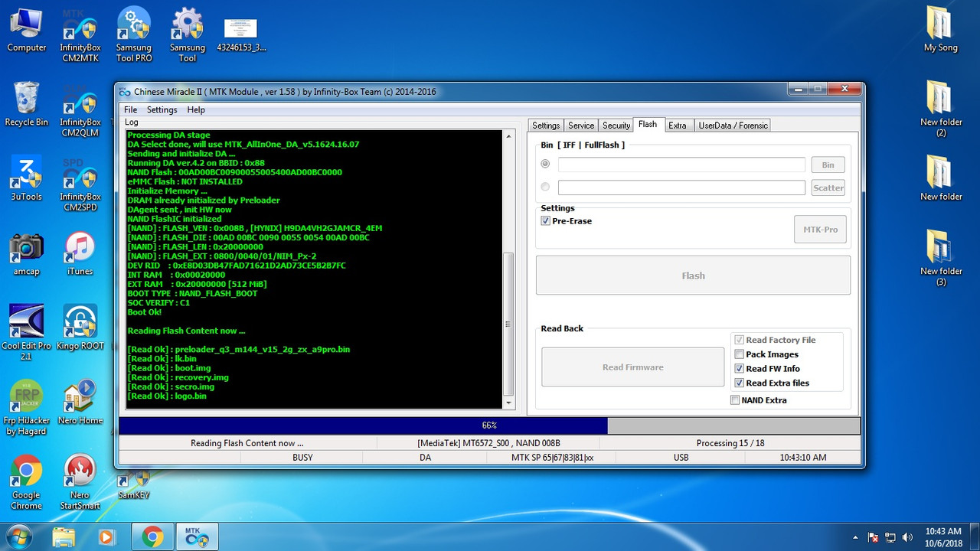Click the Scatter file path field
The image size is (980, 551).
(681, 187)
